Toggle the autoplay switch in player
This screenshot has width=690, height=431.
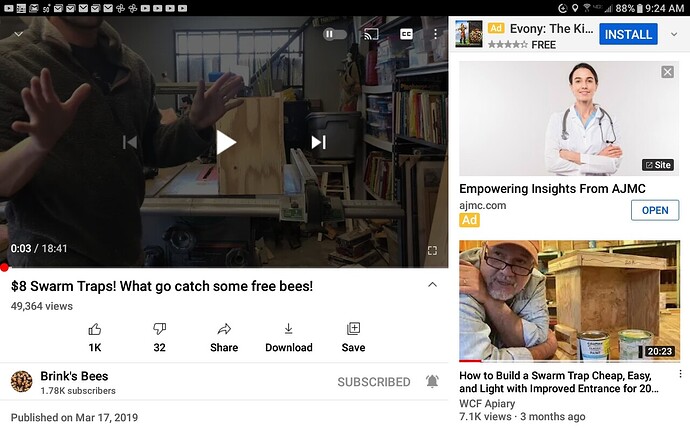pos(334,34)
